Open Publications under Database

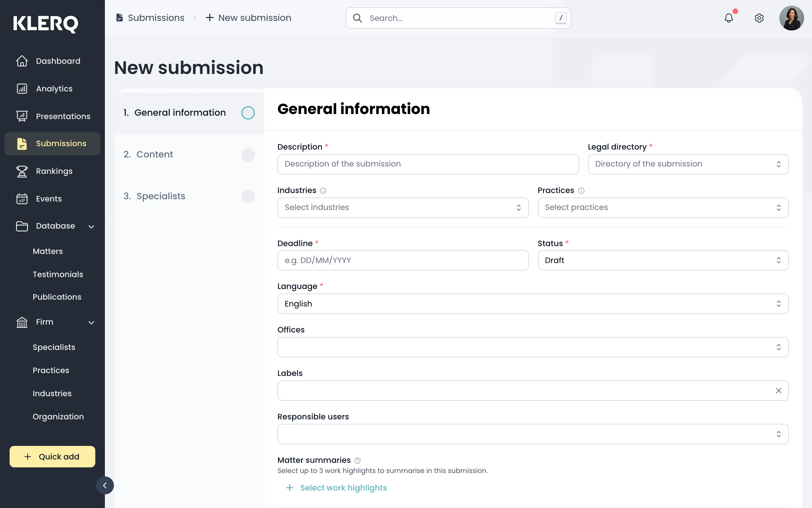click(x=57, y=297)
